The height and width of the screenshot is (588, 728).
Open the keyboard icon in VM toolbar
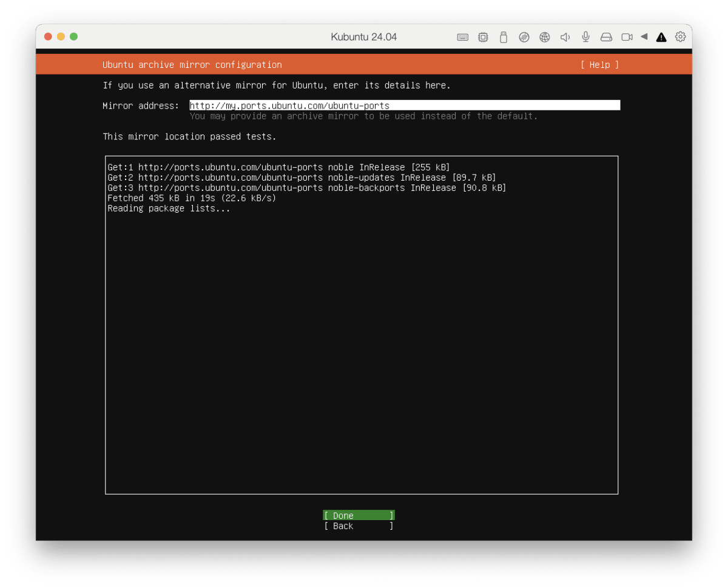point(463,37)
